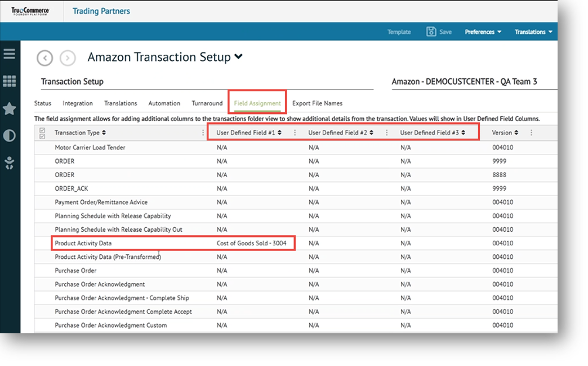Sort by Version column

516,133
